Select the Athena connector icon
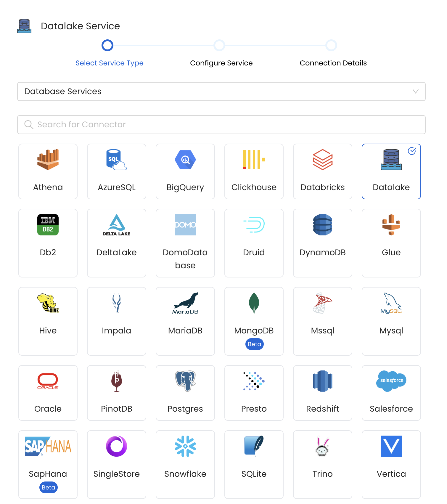The image size is (447, 504). point(48,160)
